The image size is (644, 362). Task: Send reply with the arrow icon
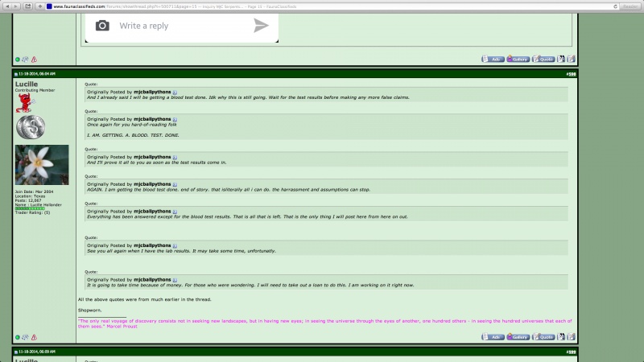[x=261, y=26]
